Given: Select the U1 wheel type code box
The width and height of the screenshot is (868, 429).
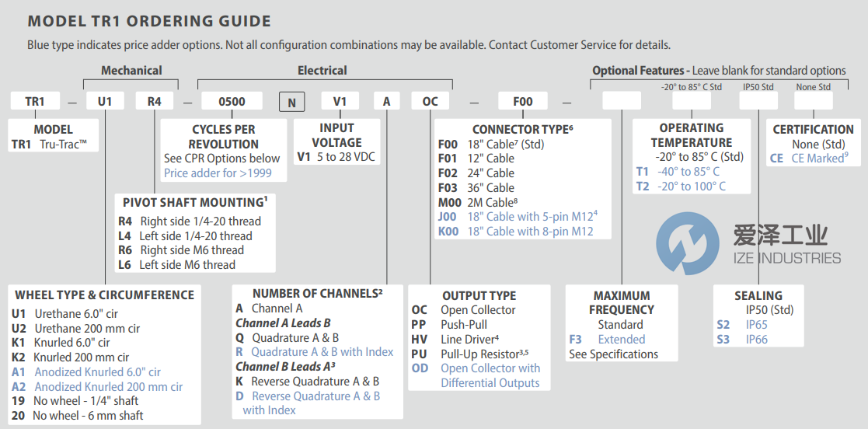Looking at the screenshot, I should (104, 101).
